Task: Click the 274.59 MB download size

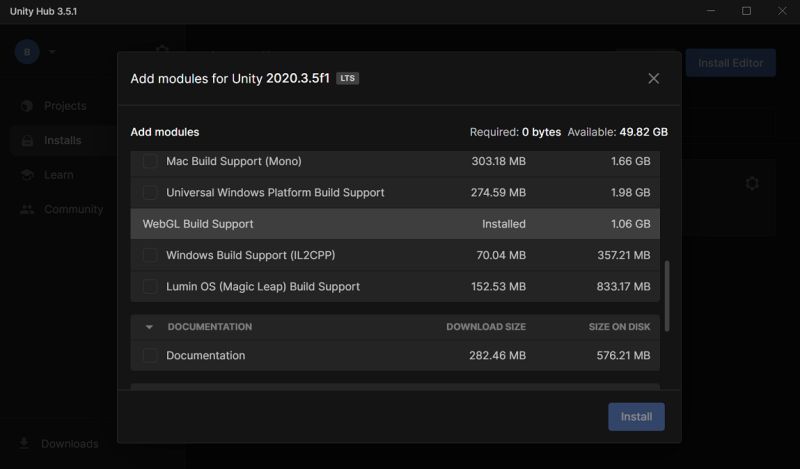Action: pyautogui.click(x=498, y=192)
